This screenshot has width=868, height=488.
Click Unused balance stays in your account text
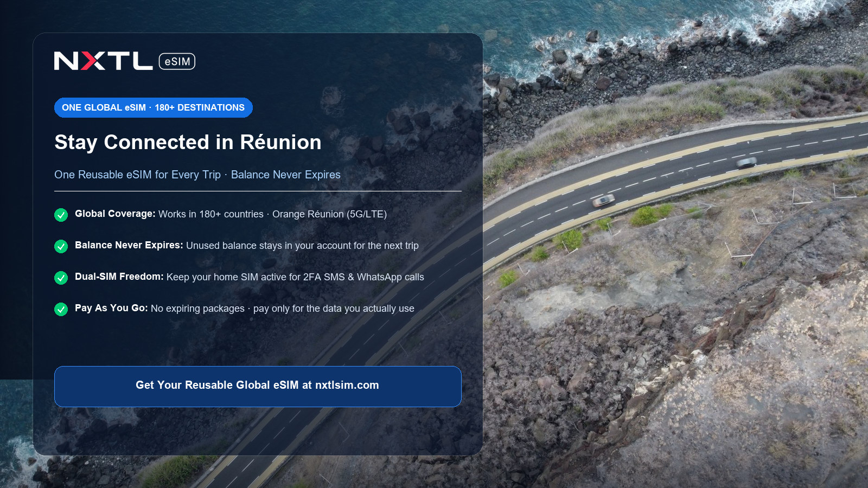tap(302, 246)
